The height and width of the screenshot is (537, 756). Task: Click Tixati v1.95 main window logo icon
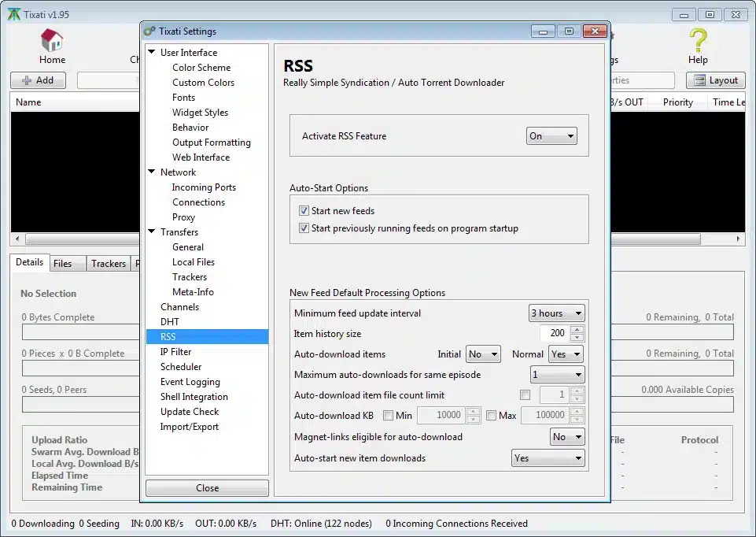coord(14,14)
